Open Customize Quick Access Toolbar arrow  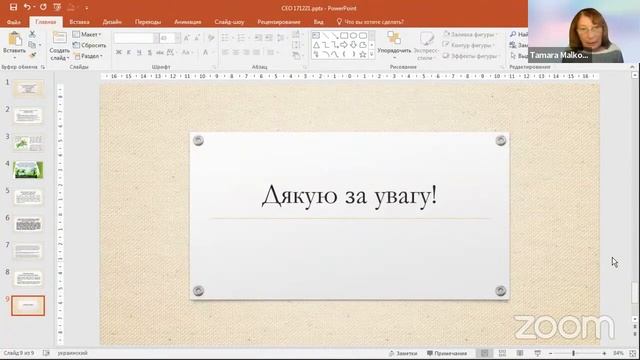87,8
